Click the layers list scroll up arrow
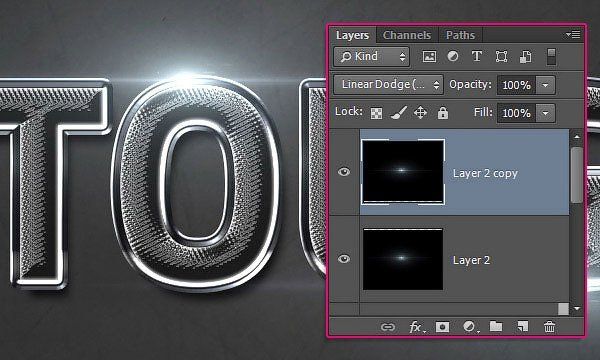 point(577,136)
